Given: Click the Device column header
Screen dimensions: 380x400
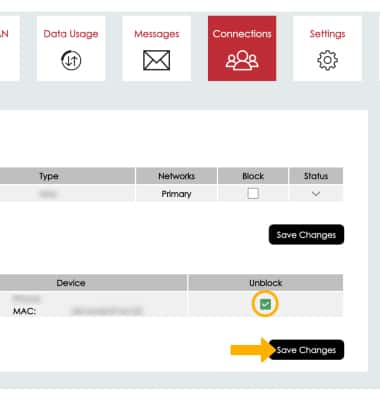Looking at the screenshot, I should coord(71,283).
